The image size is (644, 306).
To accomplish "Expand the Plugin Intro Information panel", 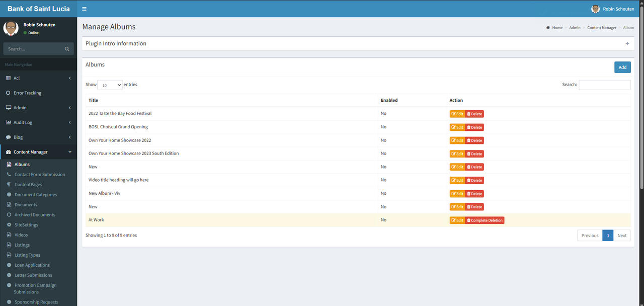I will 627,44.
